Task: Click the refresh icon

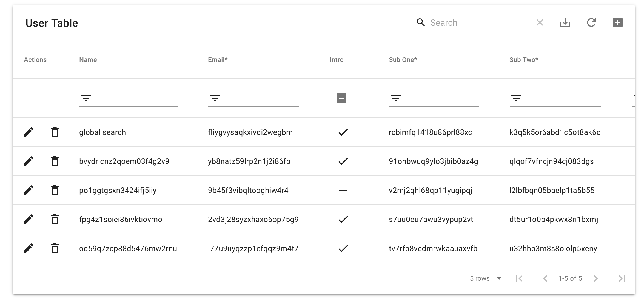Action: [x=591, y=23]
